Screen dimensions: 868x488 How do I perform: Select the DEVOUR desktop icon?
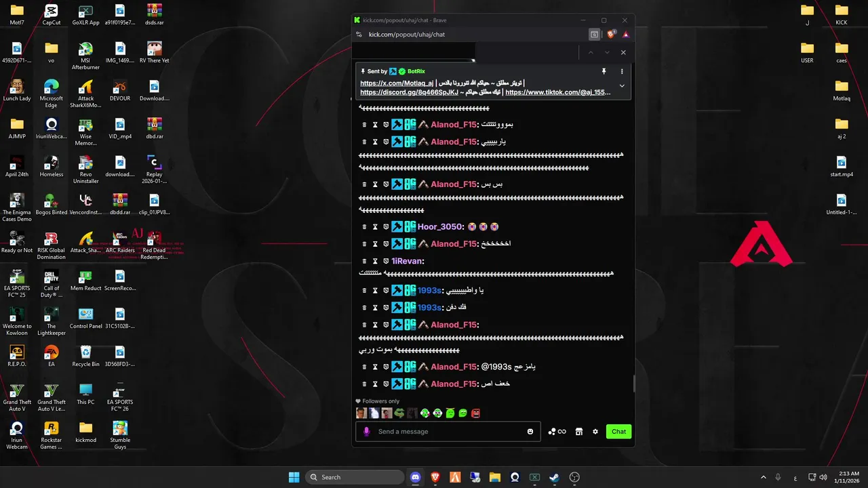click(x=120, y=89)
